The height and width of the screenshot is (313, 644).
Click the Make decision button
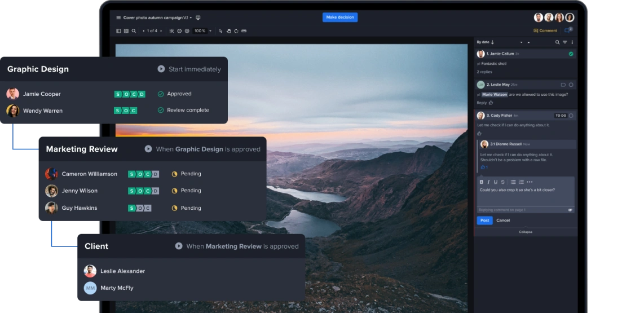click(x=339, y=17)
